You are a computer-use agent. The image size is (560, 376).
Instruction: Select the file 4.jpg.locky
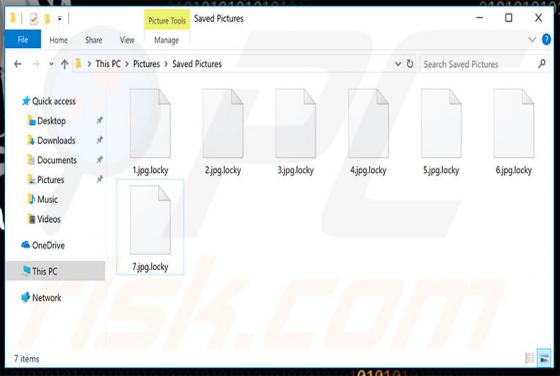click(368, 132)
